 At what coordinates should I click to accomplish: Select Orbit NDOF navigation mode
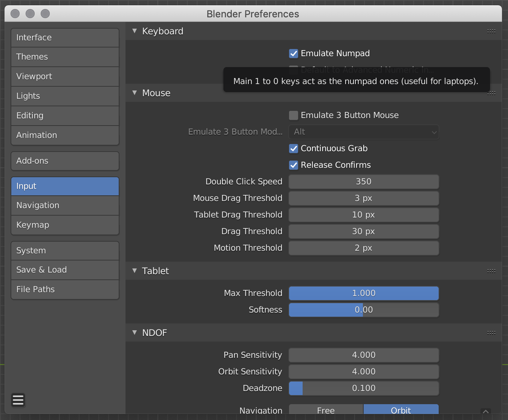(x=401, y=409)
